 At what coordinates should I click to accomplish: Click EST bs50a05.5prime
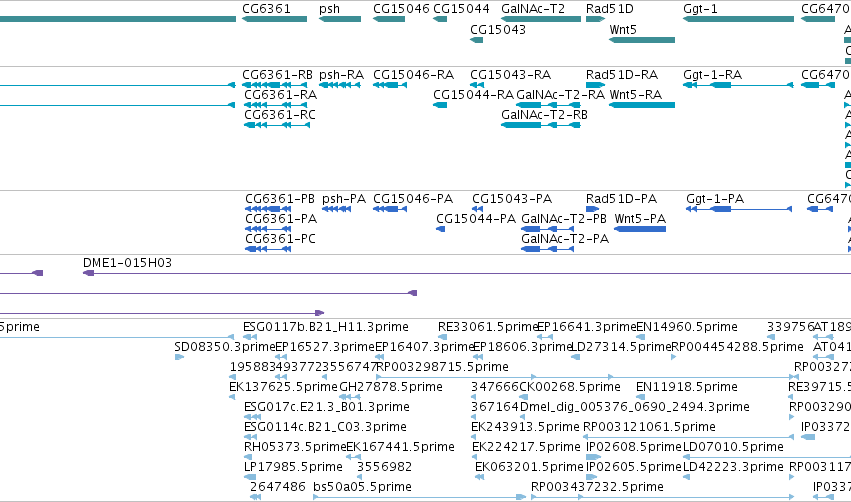420,497
